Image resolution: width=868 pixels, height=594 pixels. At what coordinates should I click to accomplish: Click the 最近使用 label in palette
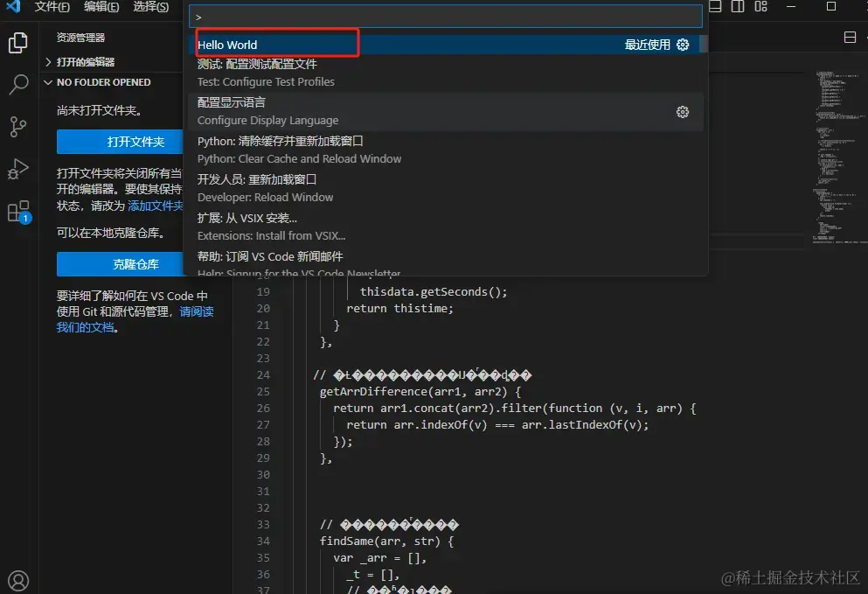click(647, 45)
